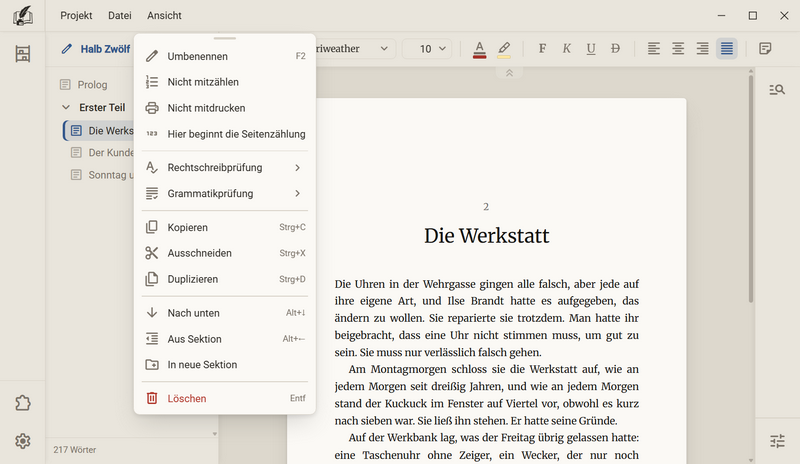
Task: Open the Merriweather font family dropdown
Action: [x=355, y=48]
